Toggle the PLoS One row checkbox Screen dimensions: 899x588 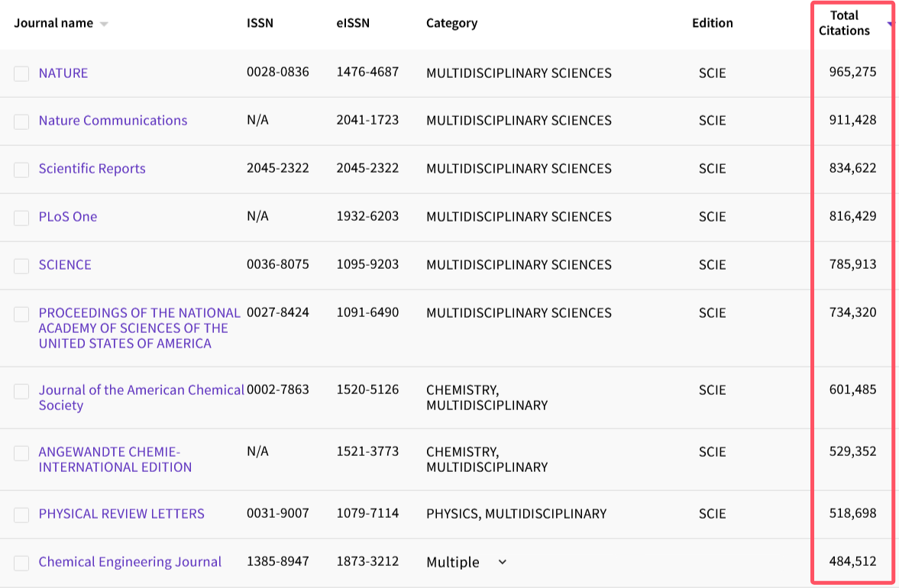21,218
